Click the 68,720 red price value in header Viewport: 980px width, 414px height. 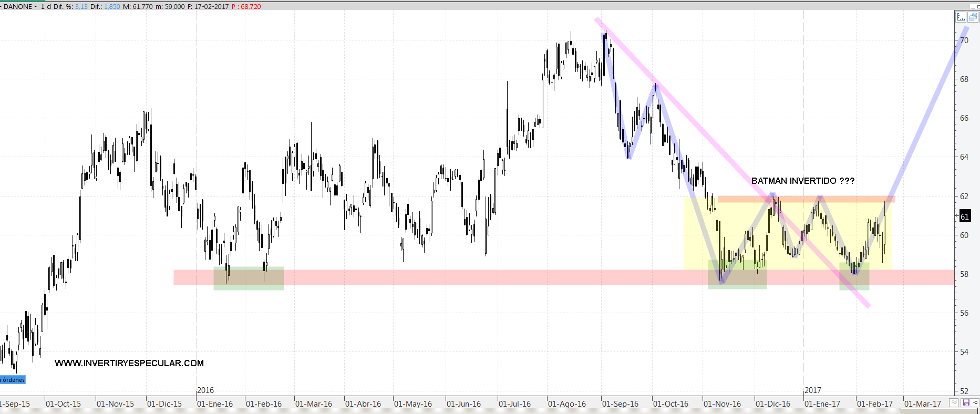tap(251, 7)
